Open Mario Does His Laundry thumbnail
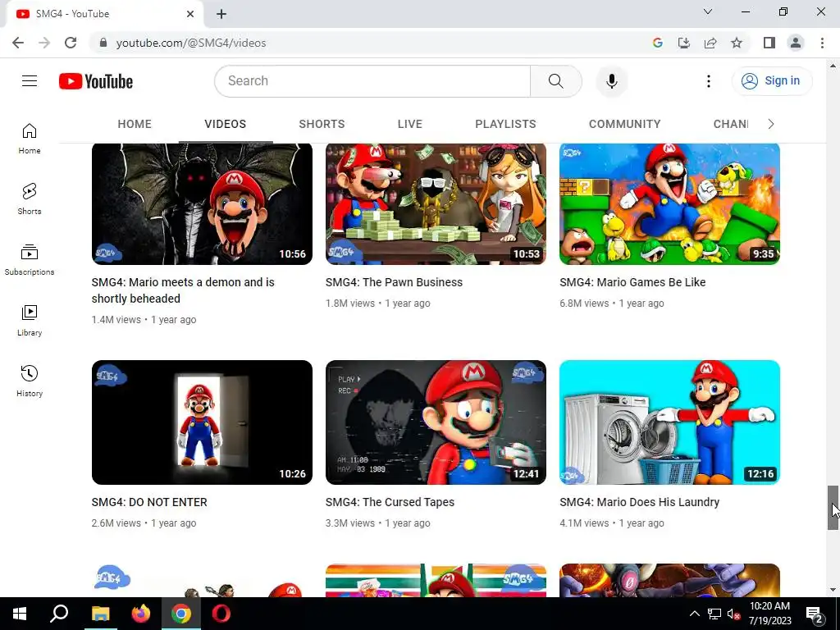 coord(669,422)
